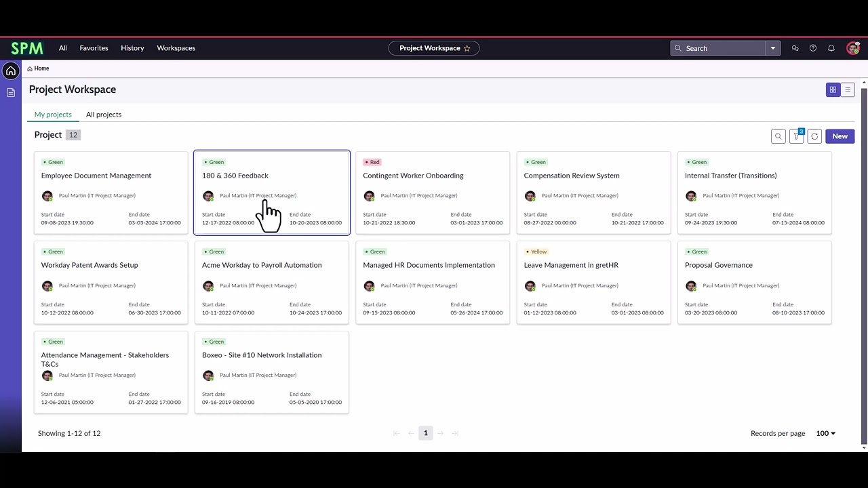Switch to All projects tab
Viewport: 868px width, 488px height.
pos(104,115)
